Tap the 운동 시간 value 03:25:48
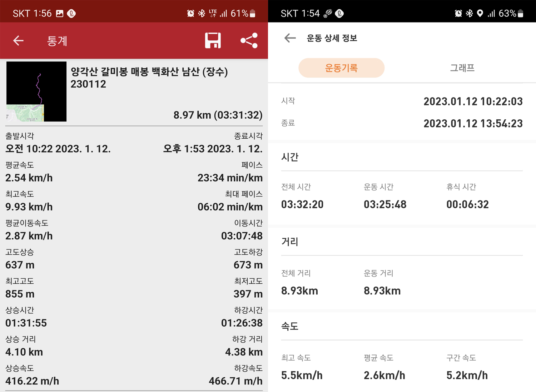 coord(385,204)
